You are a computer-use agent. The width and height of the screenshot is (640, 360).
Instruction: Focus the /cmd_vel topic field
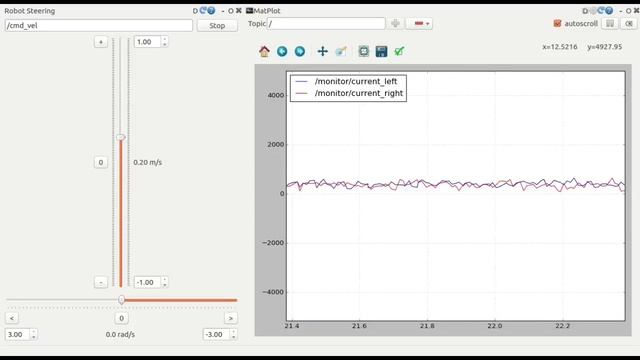pyautogui.click(x=99, y=25)
